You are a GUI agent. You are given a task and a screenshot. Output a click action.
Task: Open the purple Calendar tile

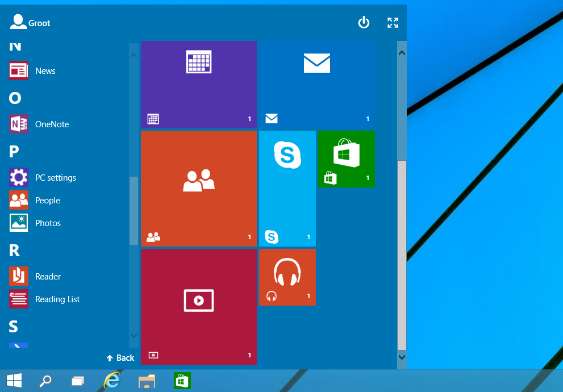click(x=199, y=85)
